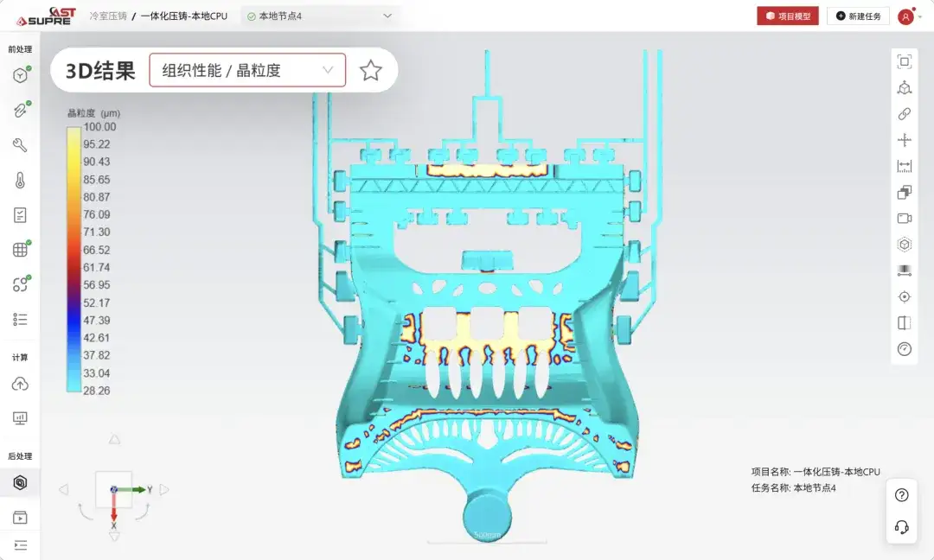Select the 3D results post-processing icon

[x=20, y=482]
